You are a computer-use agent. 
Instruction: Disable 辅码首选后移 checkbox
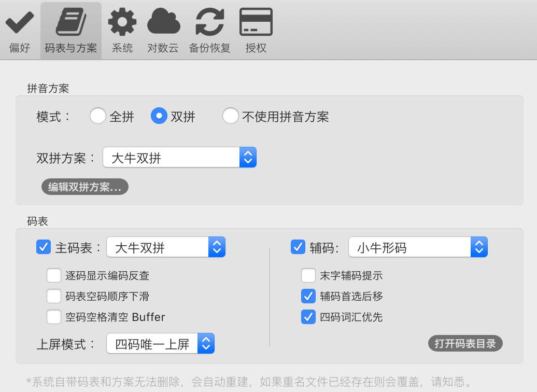click(x=308, y=297)
